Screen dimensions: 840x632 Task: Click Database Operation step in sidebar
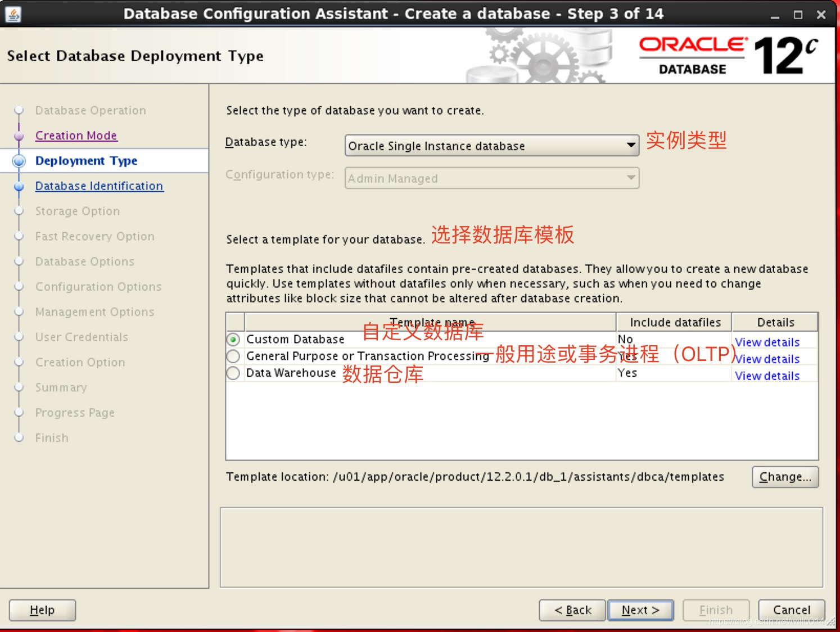point(91,110)
